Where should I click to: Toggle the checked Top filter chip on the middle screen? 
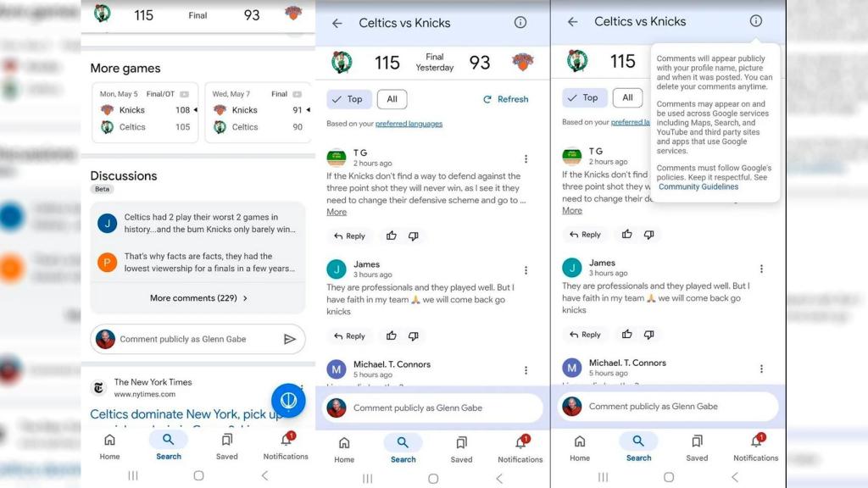pos(349,99)
